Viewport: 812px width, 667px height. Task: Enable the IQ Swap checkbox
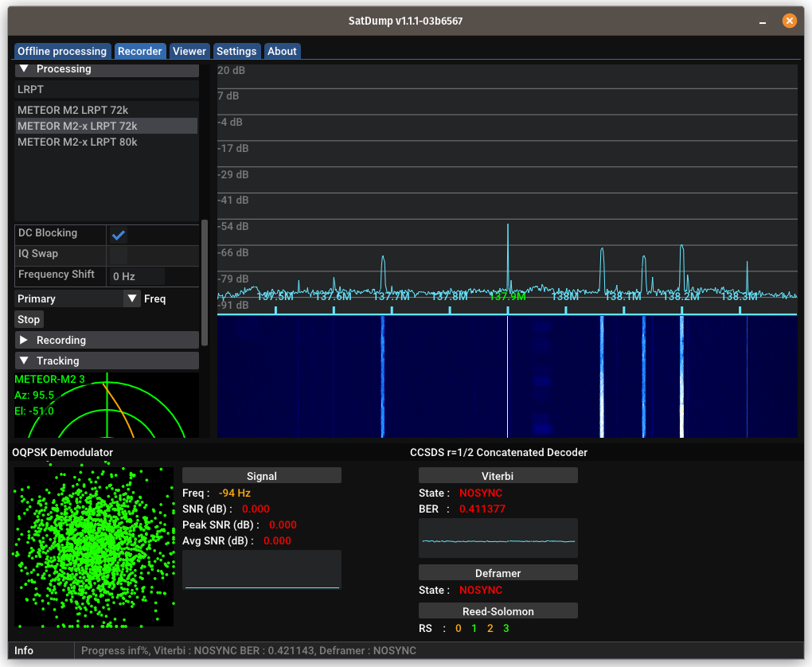pyautogui.click(x=119, y=255)
